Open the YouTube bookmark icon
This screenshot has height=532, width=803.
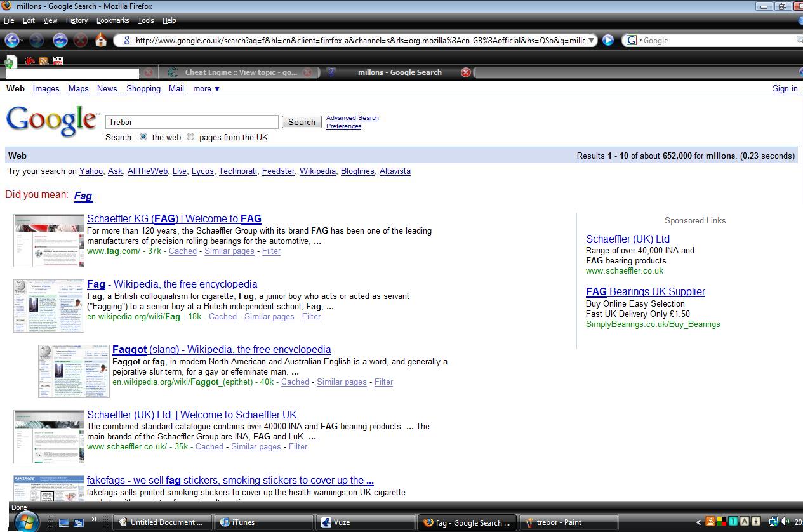pyautogui.click(x=58, y=61)
